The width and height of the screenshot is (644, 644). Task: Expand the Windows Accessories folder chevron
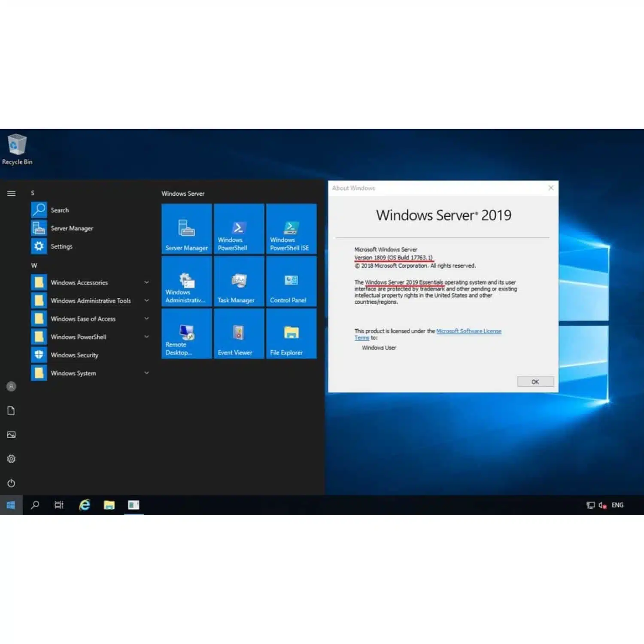(146, 283)
